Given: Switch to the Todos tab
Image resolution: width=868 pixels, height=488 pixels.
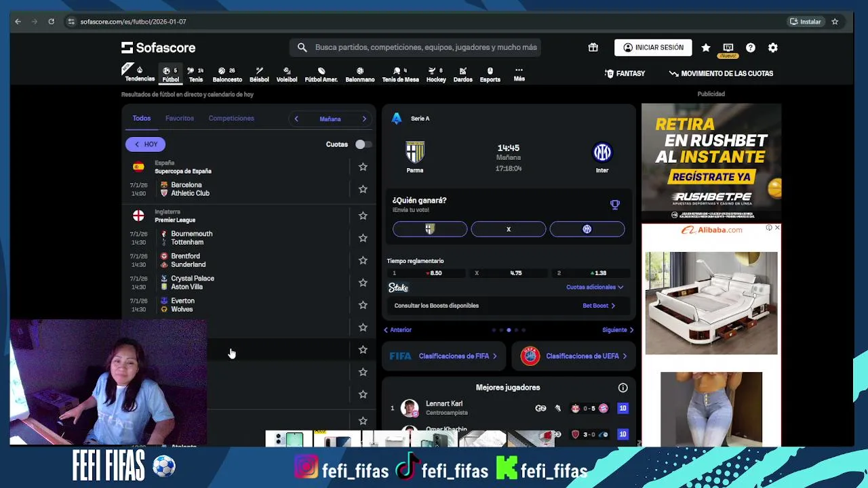Looking at the screenshot, I should (x=142, y=119).
